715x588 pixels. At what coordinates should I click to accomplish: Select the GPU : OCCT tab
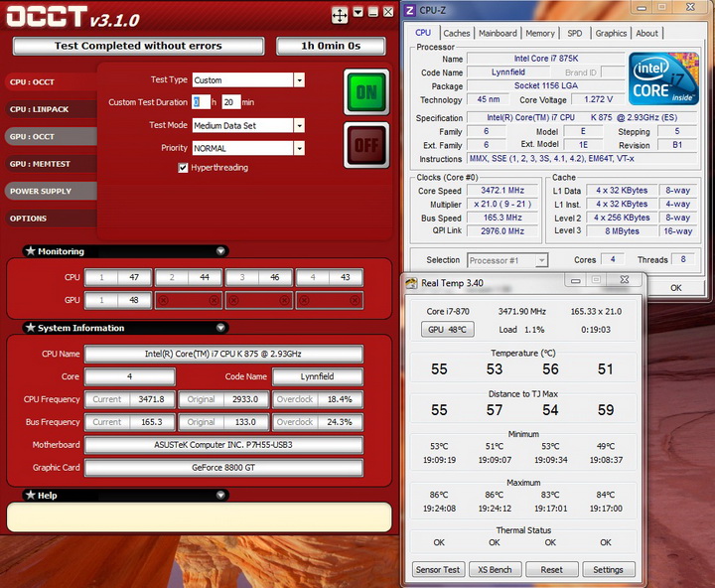[x=51, y=136]
